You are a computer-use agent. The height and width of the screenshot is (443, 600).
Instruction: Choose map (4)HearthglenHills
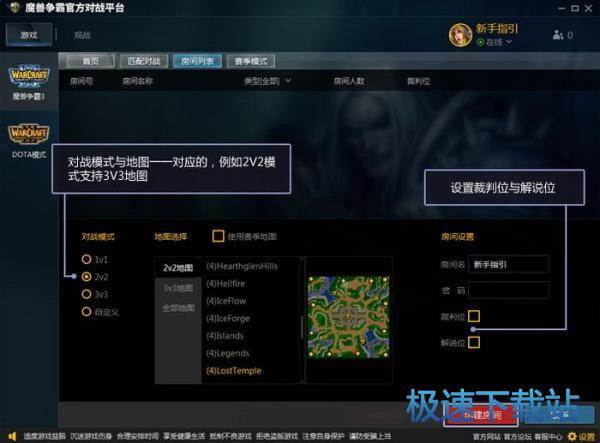click(x=242, y=266)
